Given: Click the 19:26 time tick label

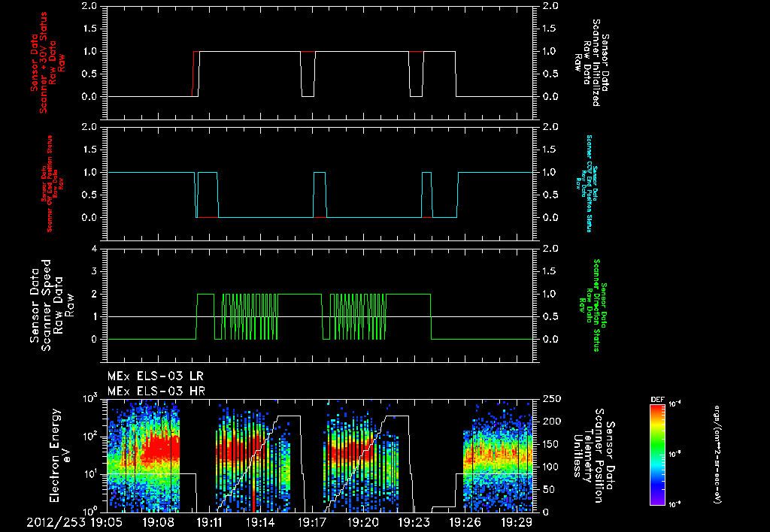Looking at the screenshot, I should [x=465, y=523].
